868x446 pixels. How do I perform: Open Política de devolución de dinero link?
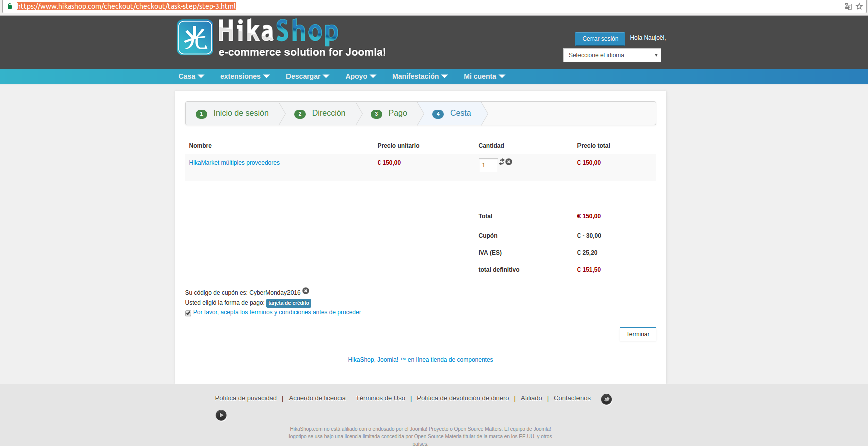click(463, 398)
